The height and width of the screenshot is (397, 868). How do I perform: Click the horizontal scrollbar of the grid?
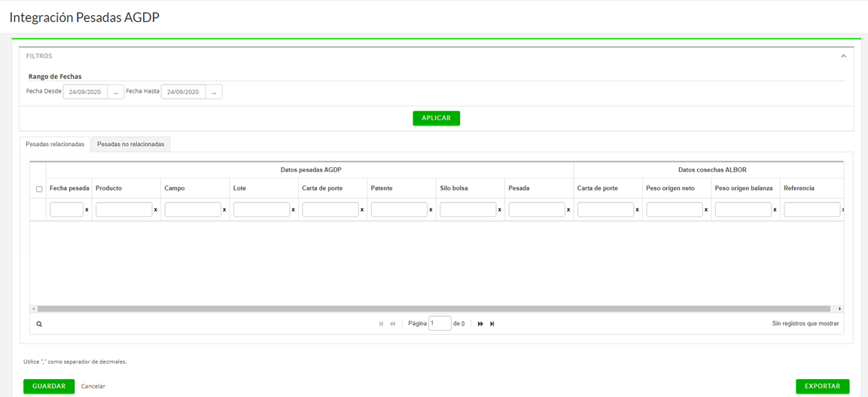pos(434,309)
